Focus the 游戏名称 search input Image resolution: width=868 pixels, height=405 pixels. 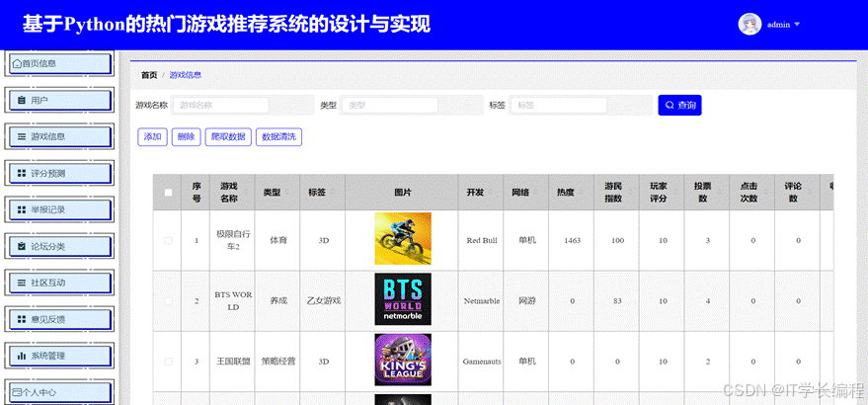[x=221, y=106]
